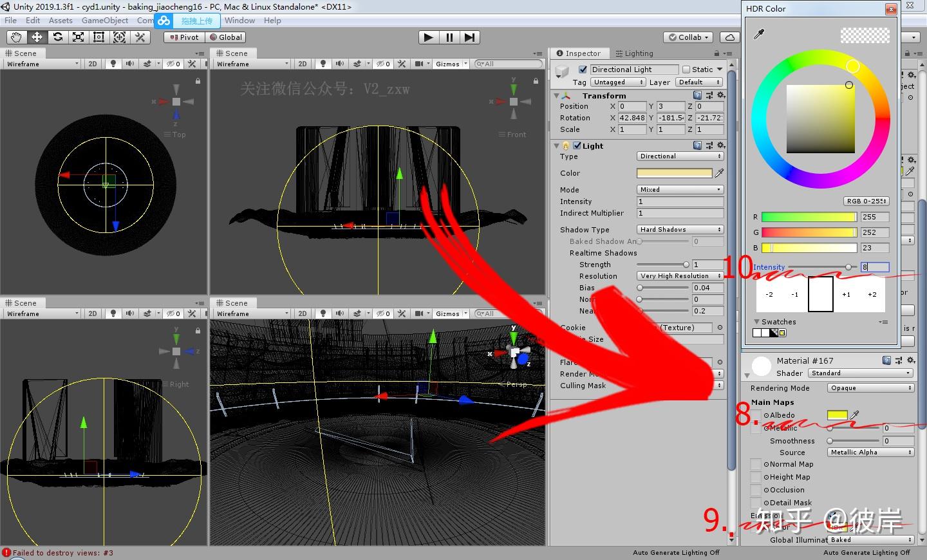The width and height of the screenshot is (927, 560).
Task: Open the File menu
Action: pos(11,21)
